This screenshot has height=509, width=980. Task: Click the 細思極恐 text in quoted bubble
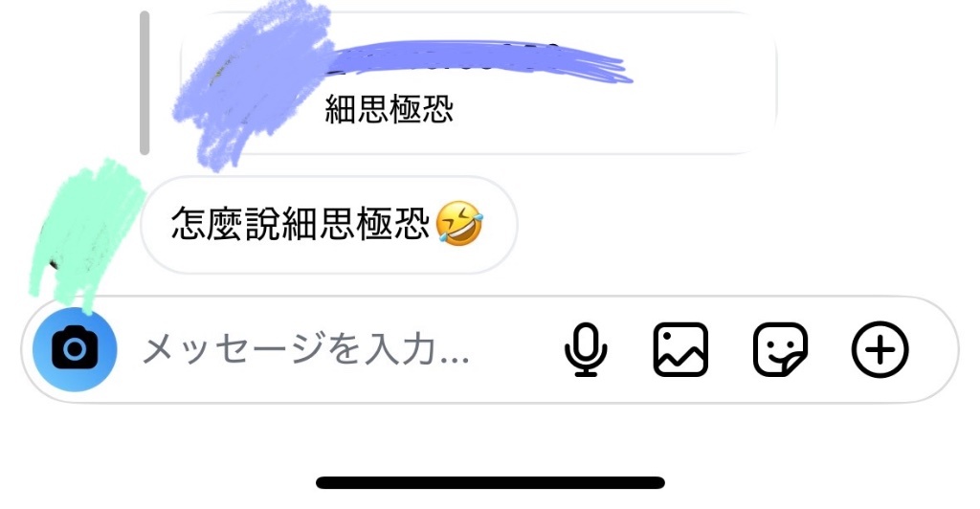point(390,109)
